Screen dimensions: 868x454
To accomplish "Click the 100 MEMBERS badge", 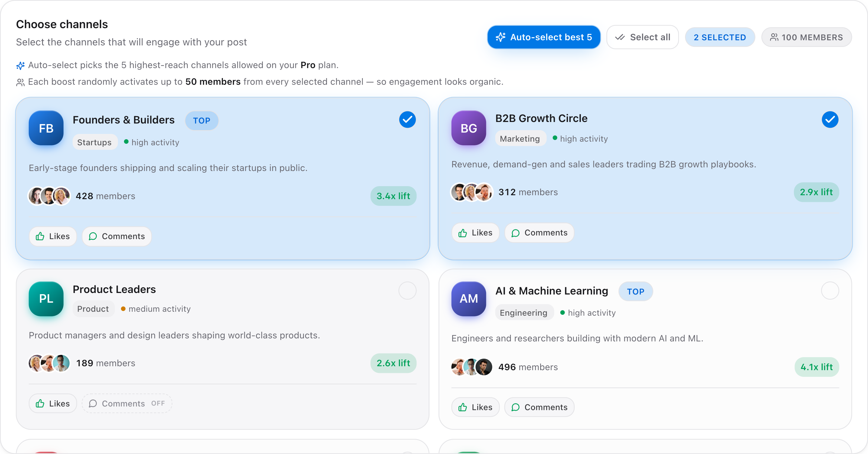I will 806,37.
